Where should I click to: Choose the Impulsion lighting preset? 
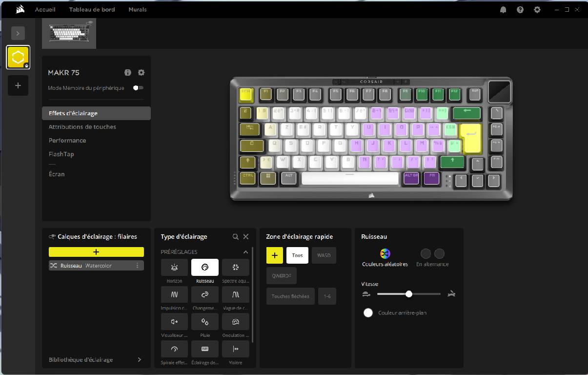(x=174, y=294)
